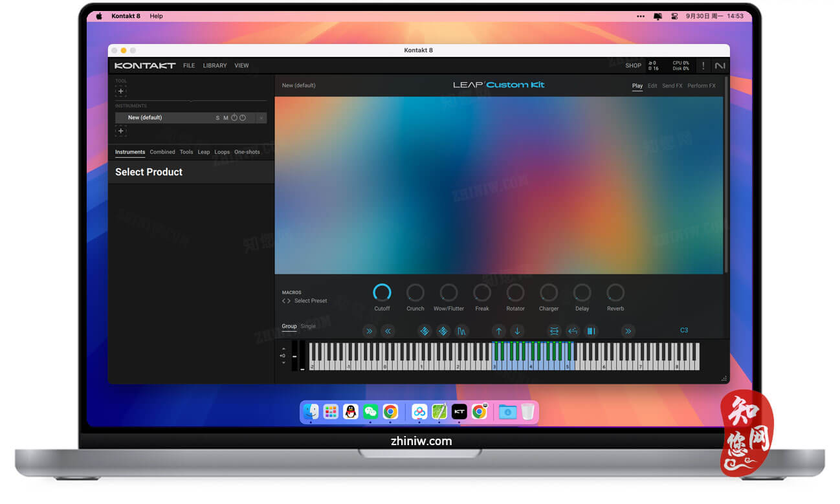Solo the New (default) instrument
840x504 pixels.
coord(217,118)
